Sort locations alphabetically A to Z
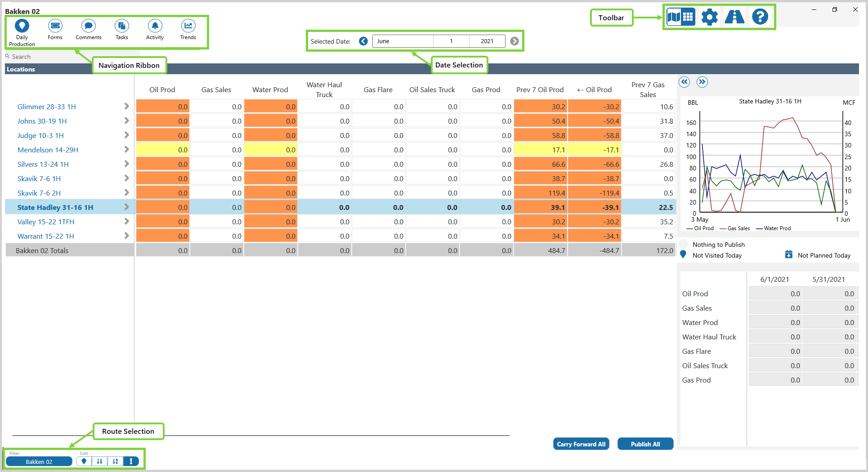 (x=115, y=461)
